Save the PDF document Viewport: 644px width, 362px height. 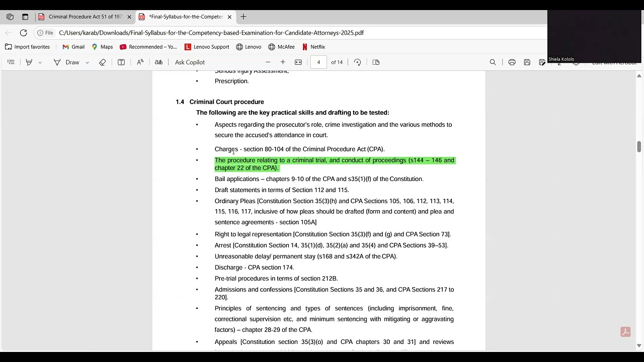coord(527,62)
